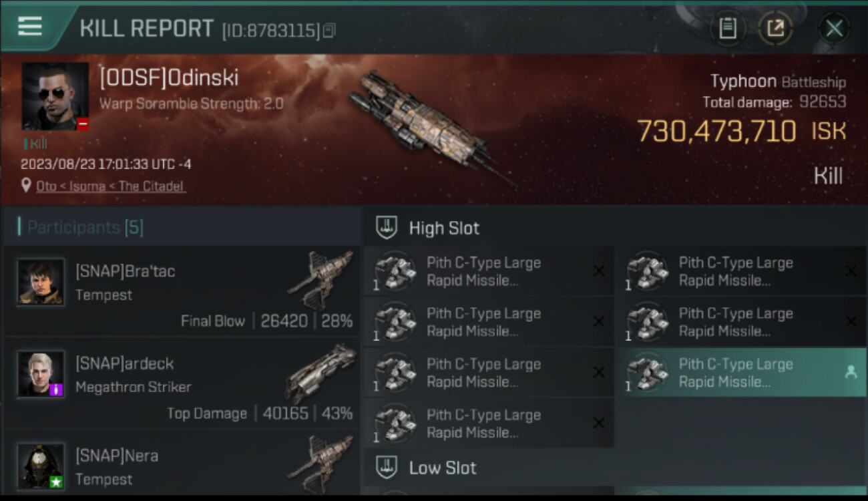The height and width of the screenshot is (501, 868).
Task: Select first Pith C-Type Large Rapid Missile module
Action: (483, 271)
